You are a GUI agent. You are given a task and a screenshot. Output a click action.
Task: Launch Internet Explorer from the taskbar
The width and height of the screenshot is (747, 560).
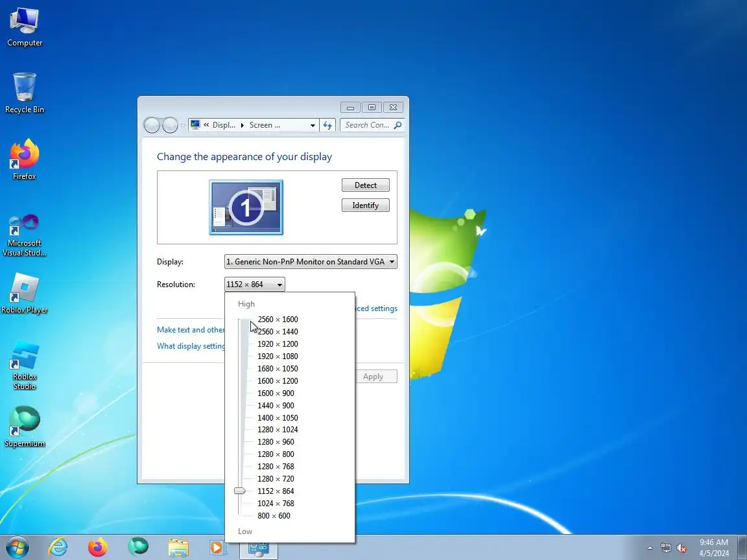click(x=58, y=548)
